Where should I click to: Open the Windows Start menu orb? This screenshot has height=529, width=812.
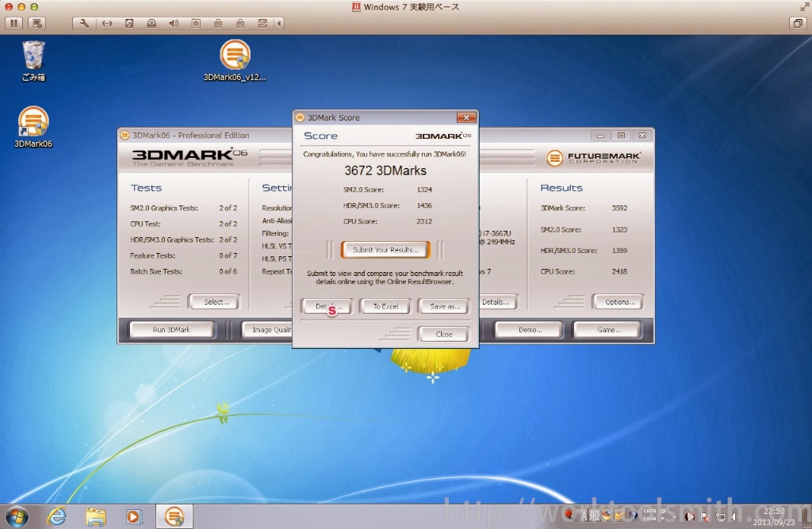(x=16, y=516)
